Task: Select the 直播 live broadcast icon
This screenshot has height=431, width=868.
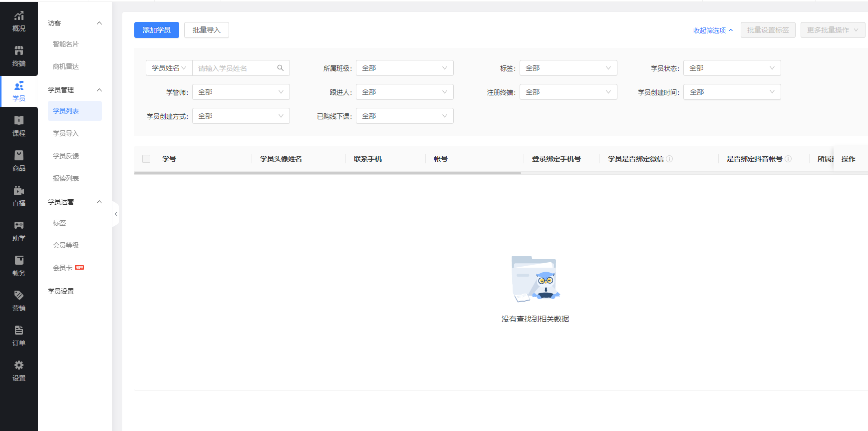Action: click(x=19, y=191)
